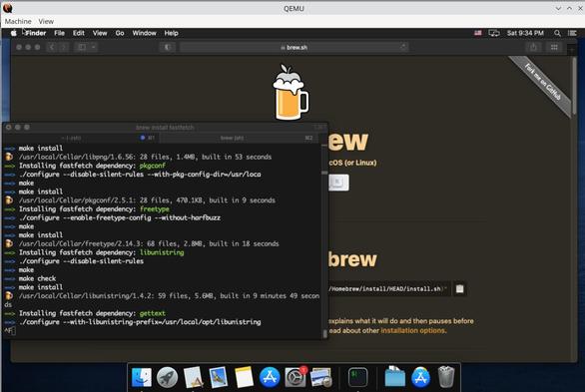The height and width of the screenshot is (392, 585).
Task: Show Safari tab overview grid
Action: pos(554,47)
